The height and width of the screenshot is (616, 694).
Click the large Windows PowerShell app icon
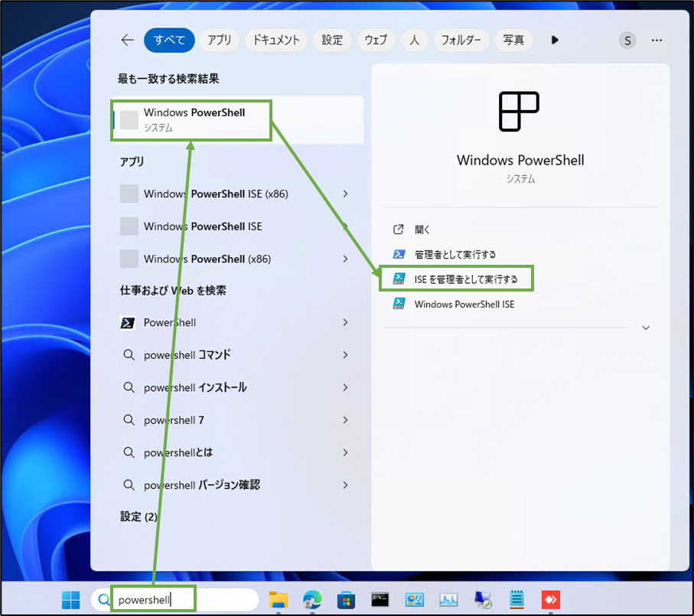[519, 112]
